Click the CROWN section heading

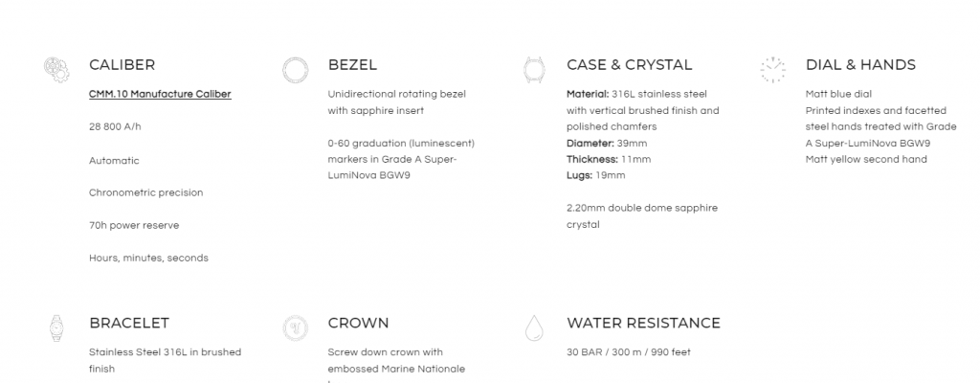tap(358, 324)
